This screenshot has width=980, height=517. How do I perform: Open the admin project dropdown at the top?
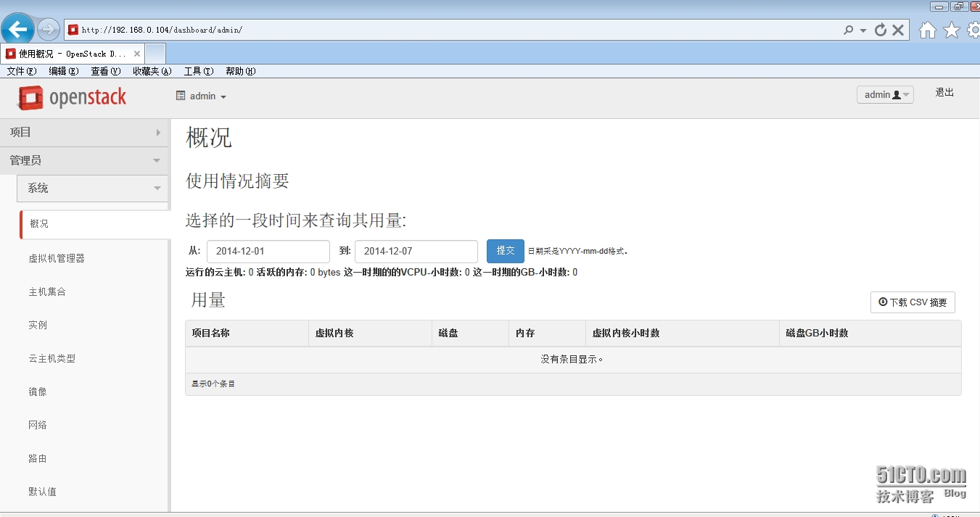coord(201,96)
